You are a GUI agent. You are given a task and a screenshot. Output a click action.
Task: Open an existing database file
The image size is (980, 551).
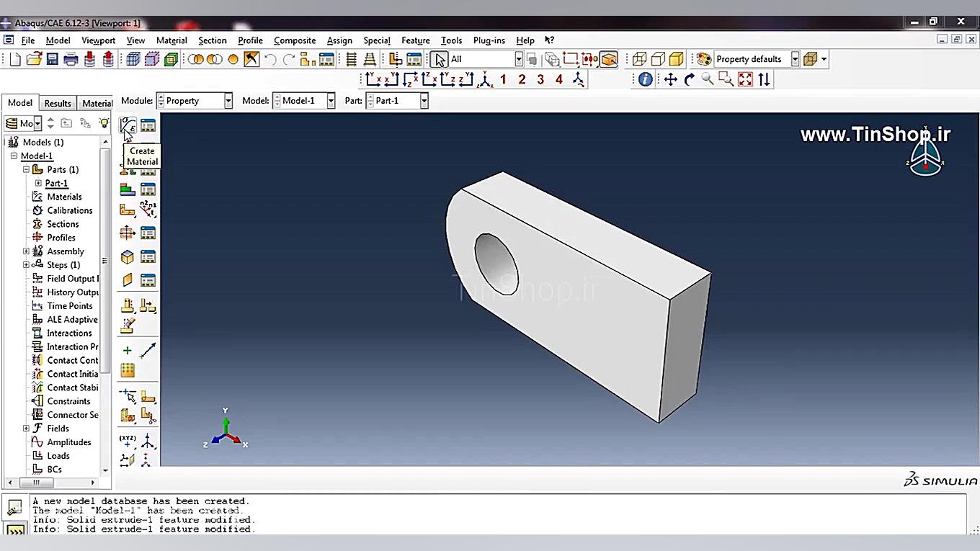coord(34,60)
